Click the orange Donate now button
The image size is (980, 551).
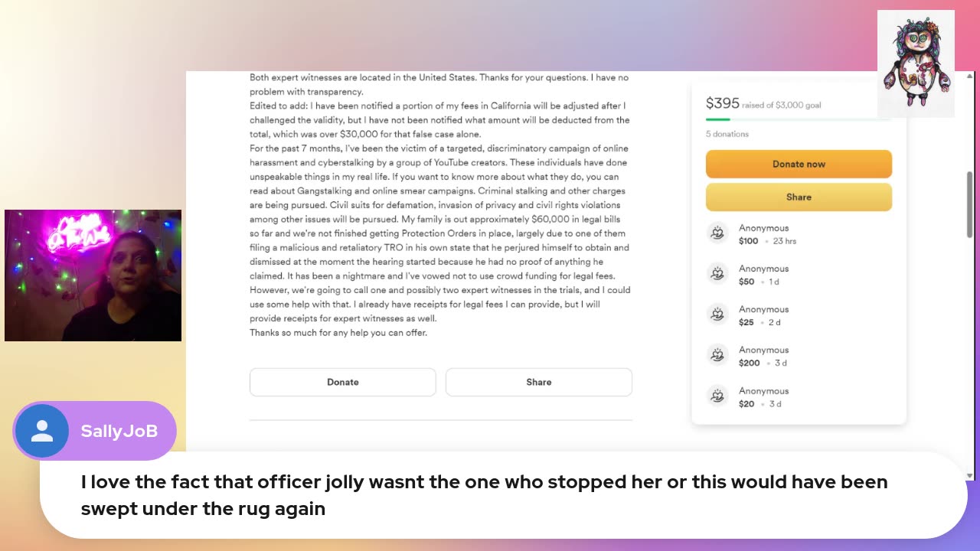[799, 164]
